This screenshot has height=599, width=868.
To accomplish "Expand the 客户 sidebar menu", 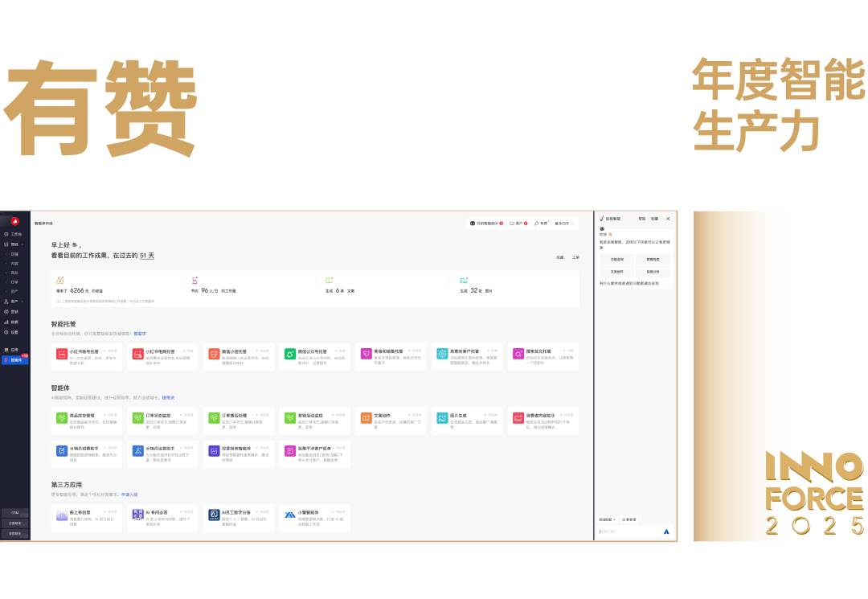I will click(x=15, y=302).
